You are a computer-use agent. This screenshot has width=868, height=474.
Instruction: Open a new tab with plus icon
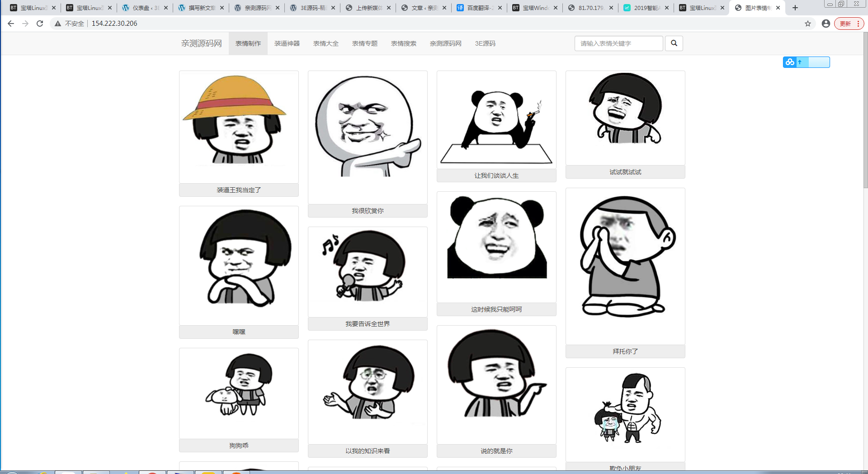pyautogui.click(x=795, y=8)
